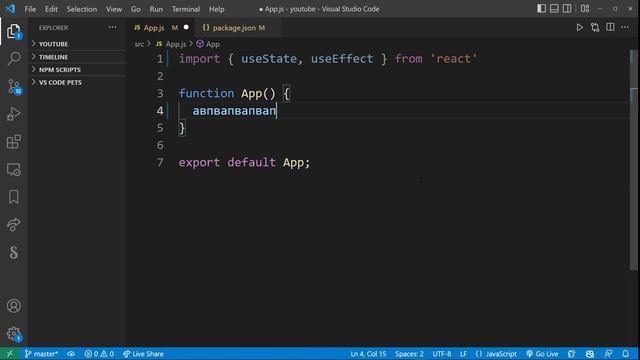Publish to cloud sync icon in status bar
Screen dimensions: 640x360
[71, 354]
